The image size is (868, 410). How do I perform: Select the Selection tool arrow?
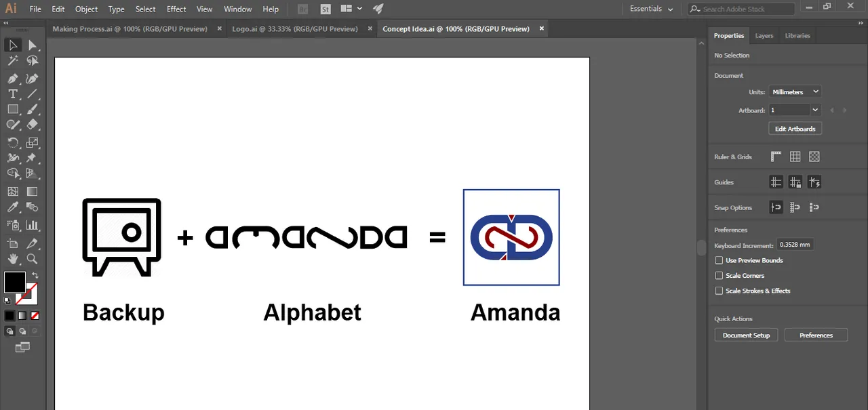coord(13,45)
